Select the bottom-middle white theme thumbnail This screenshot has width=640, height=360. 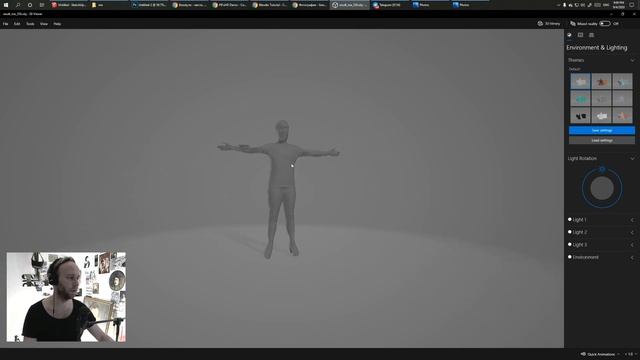point(601,116)
